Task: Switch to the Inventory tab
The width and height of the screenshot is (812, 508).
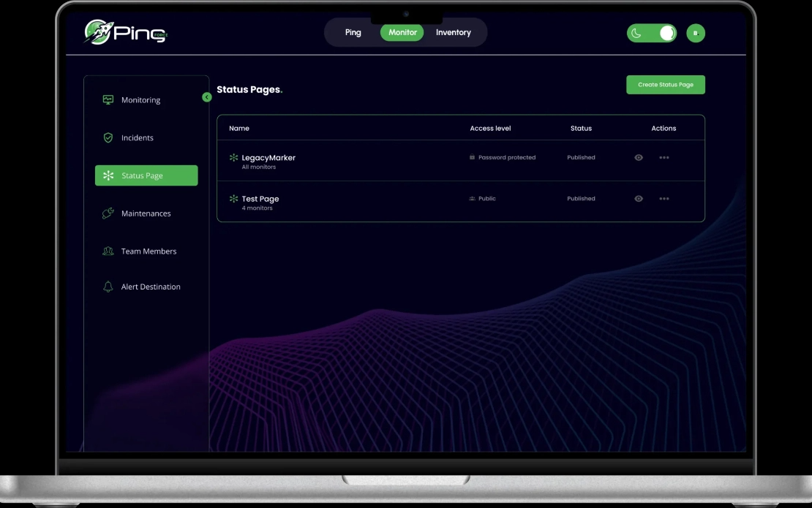Action: click(453, 32)
